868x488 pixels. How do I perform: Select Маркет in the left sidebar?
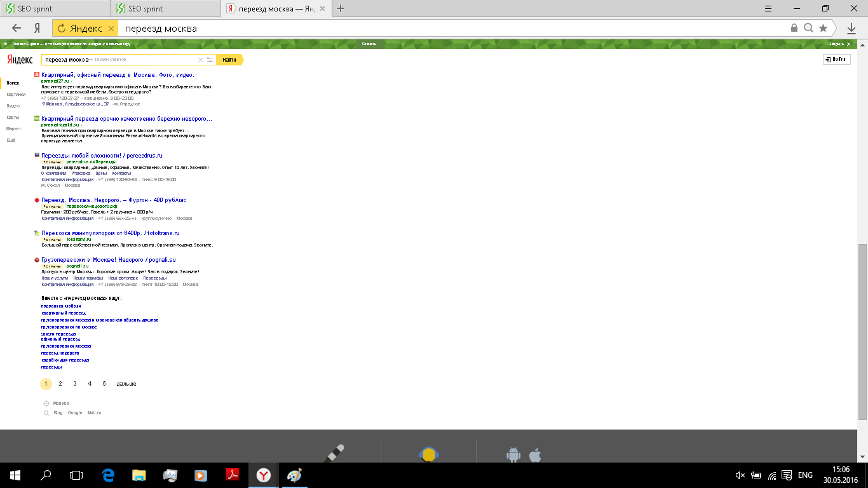pos(14,128)
